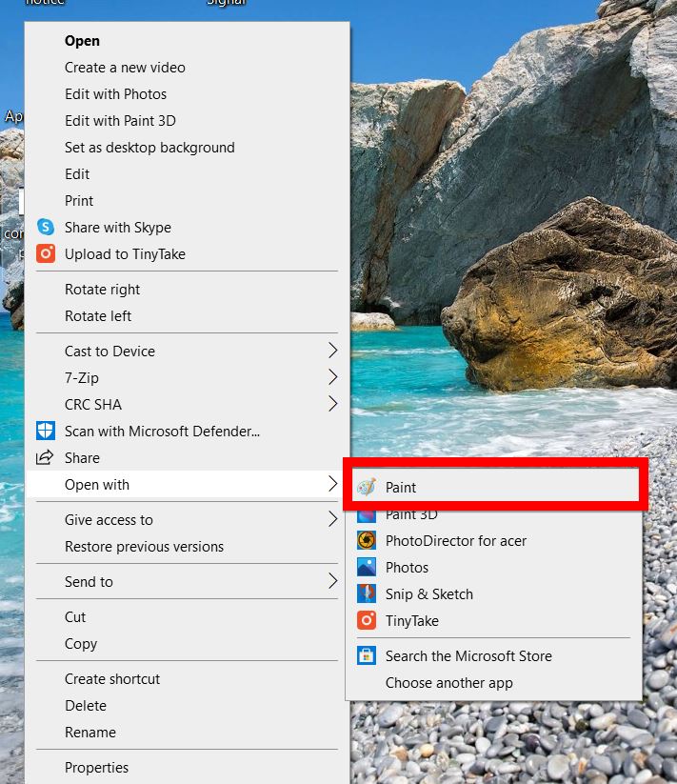Click the Photos app icon in submenu
677x784 pixels.
(x=367, y=567)
